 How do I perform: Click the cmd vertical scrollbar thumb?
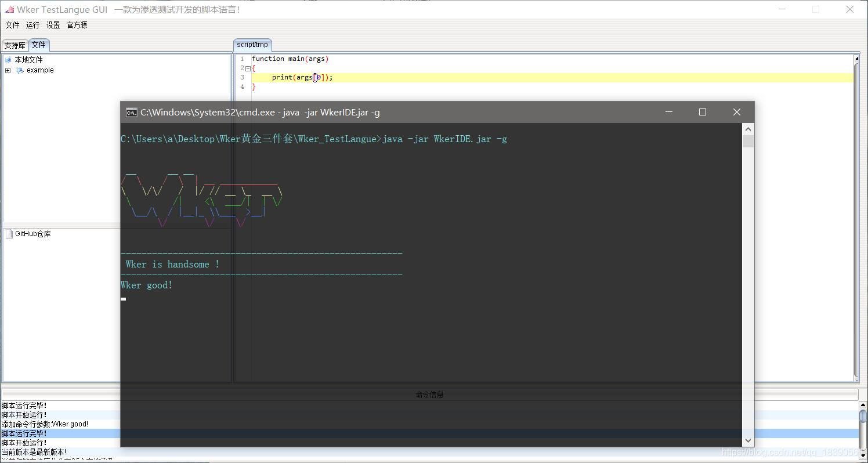click(x=748, y=142)
